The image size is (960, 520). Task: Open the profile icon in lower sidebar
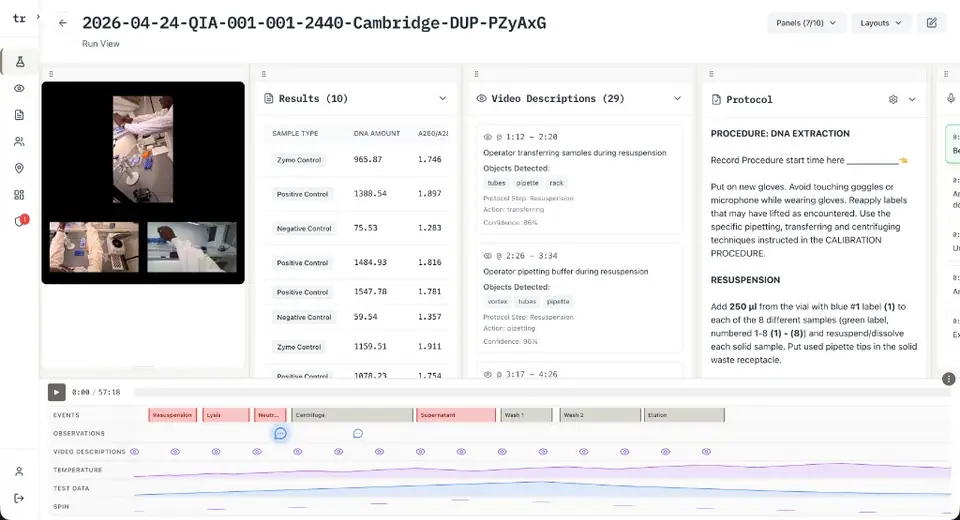point(20,471)
